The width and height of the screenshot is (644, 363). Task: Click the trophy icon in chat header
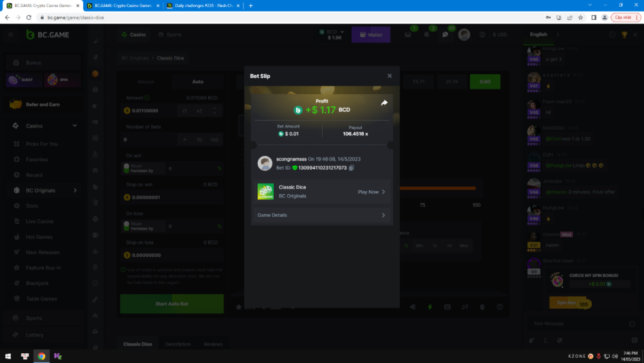tap(624, 35)
